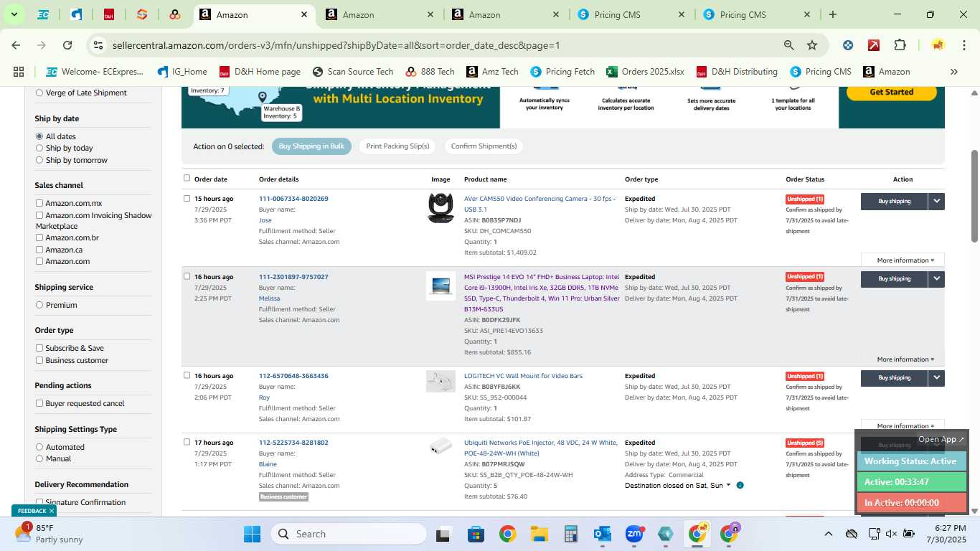This screenshot has height=551, width=980.
Task: Open the pinned tab with the orange S icon
Action: pos(142,14)
